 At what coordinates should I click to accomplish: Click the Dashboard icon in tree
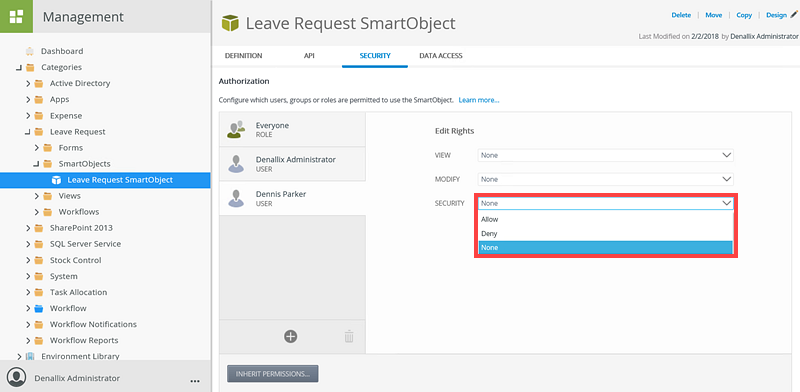pyautogui.click(x=30, y=51)
